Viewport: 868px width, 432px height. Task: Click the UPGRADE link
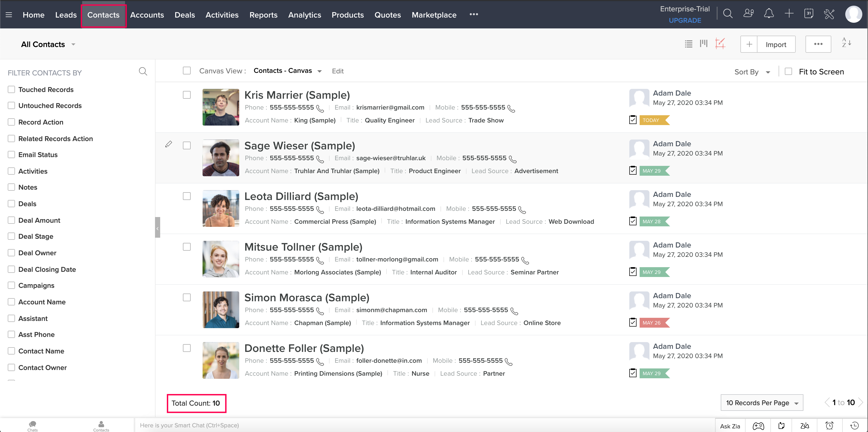[x=685, y=20]
